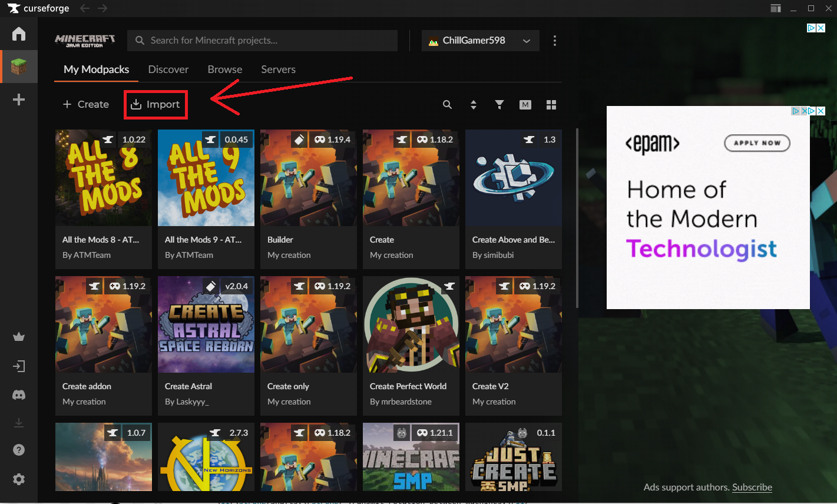Click the plus icon to add game

point(19,100)
